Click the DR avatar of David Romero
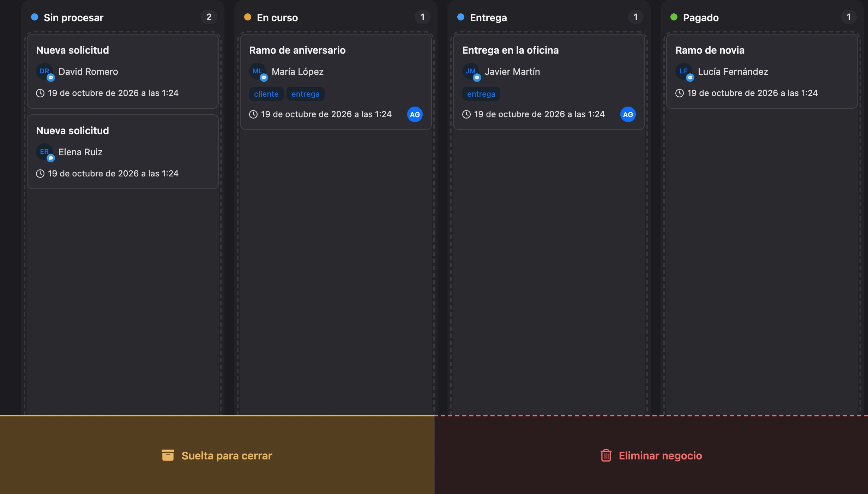This screenshot has width=868, height=494. (x=44, y=72)
